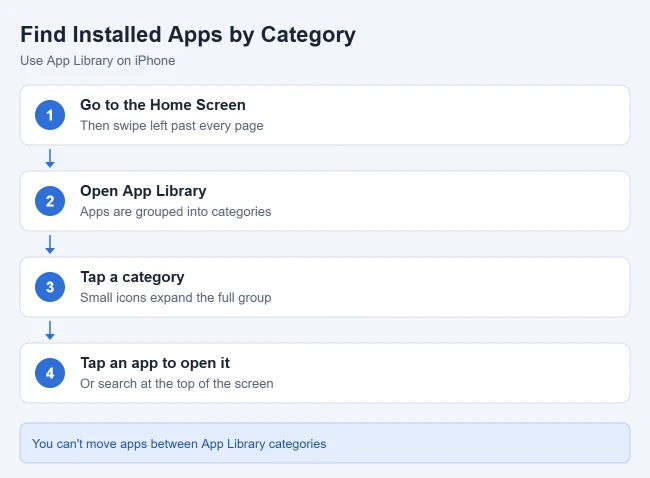
Task: Click 'Apps are grouped into categories' description
Action: [175, 211]
